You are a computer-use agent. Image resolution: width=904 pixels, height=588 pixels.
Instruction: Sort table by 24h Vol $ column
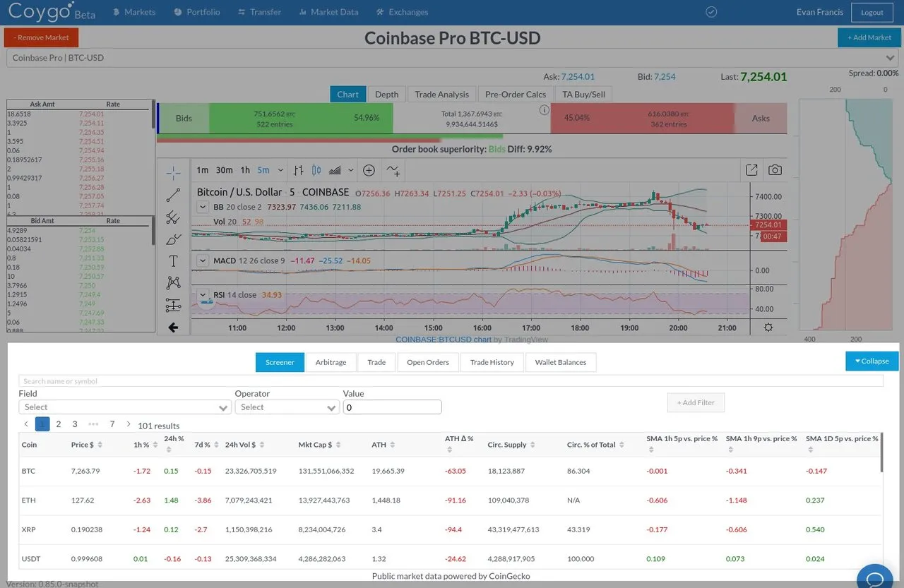[244, 445]
